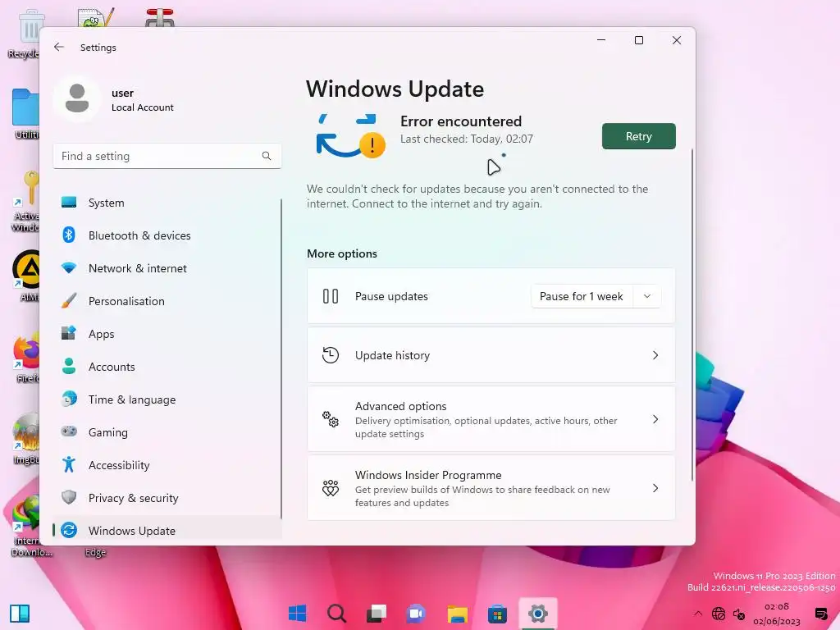Open Network & internet in sidebar
The height and width of the screenshot is (630, 840).
pyautogui.click(x=167, y=268)
